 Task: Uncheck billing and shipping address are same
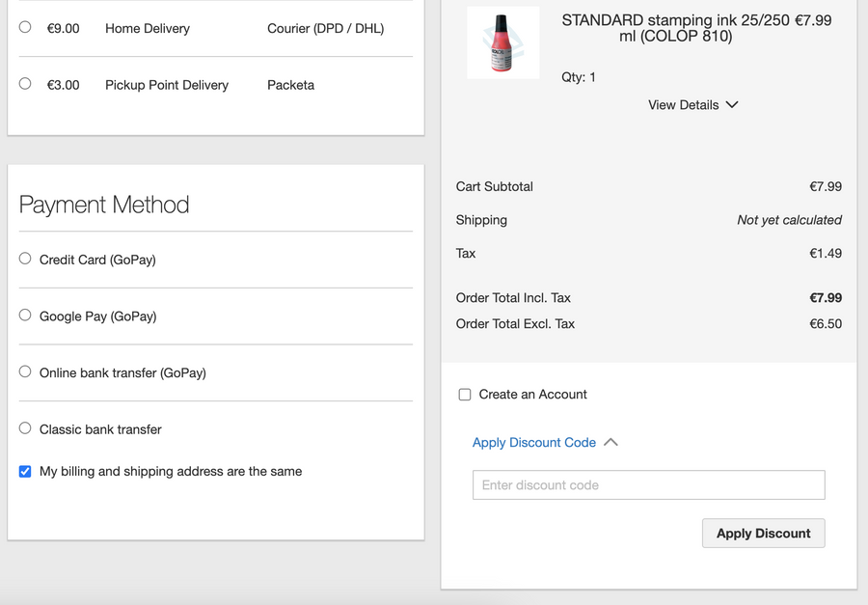pos(25,472)
